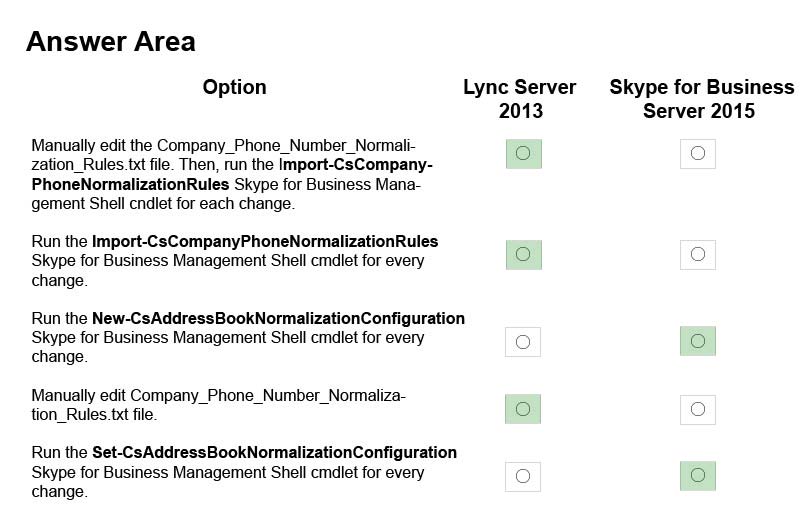Click the New-CsAddressBookNormalizationConfiguration cmdlet text
The image size is (810, 527).
[278, 318]
